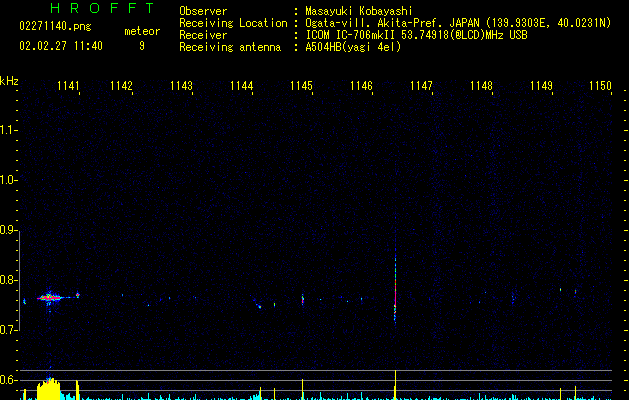The height and width of the screenshot is (400, 629).
Task: Click the meteor count label
Action: point(142,31)
